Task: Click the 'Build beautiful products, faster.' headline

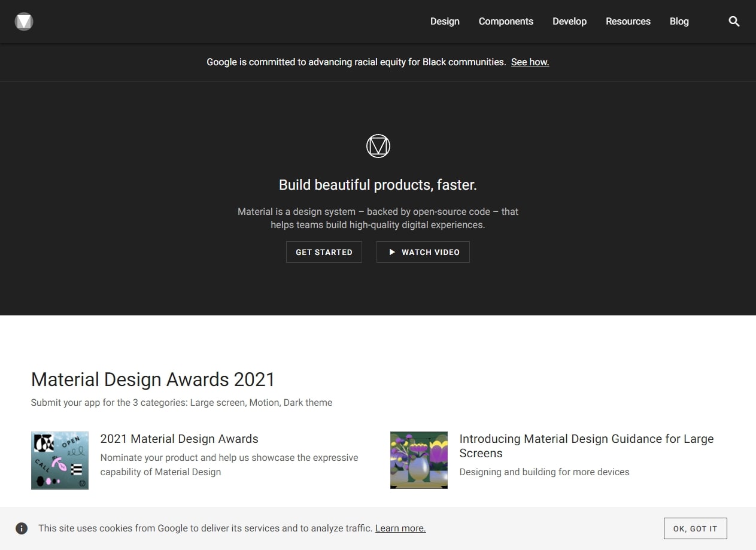Action: point(378,185)
